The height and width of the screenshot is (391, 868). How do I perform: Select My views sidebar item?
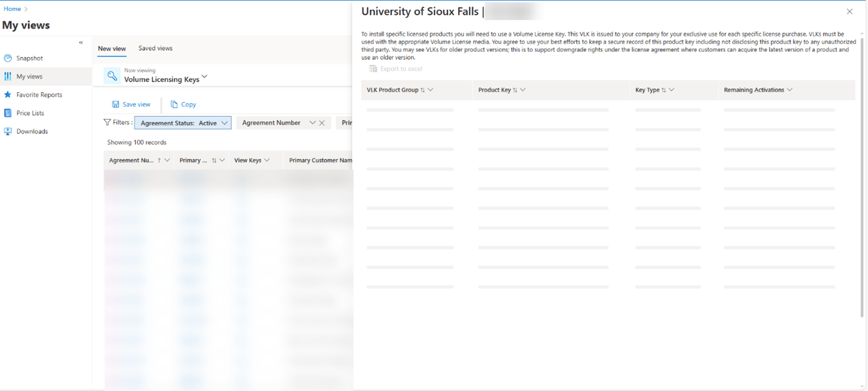[x=29, y=76]
